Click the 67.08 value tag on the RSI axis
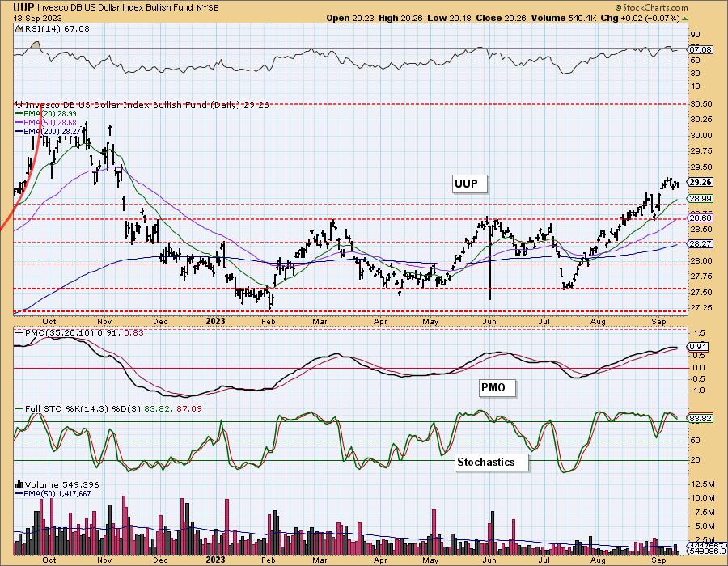 tap(701, 49)
